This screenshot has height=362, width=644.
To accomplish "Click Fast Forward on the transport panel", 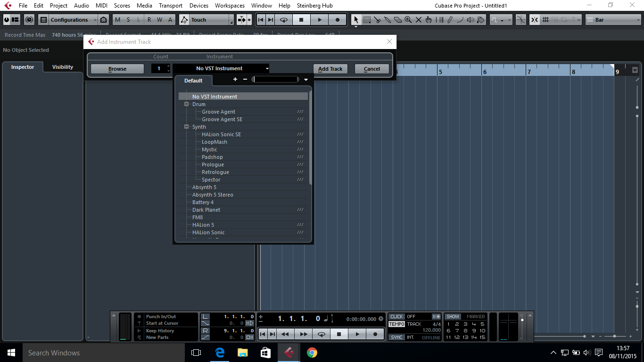I will point(303,334).
